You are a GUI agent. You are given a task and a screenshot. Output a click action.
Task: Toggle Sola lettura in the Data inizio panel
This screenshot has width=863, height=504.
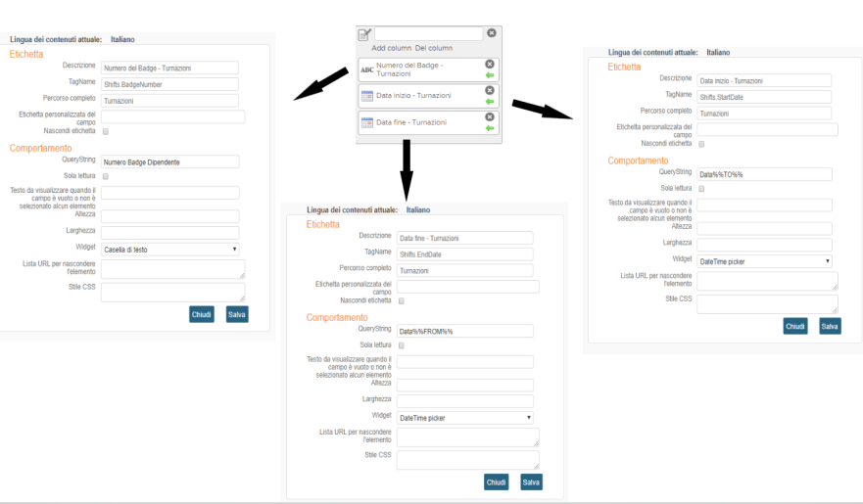pyautogui.click(x=701, y=189)
